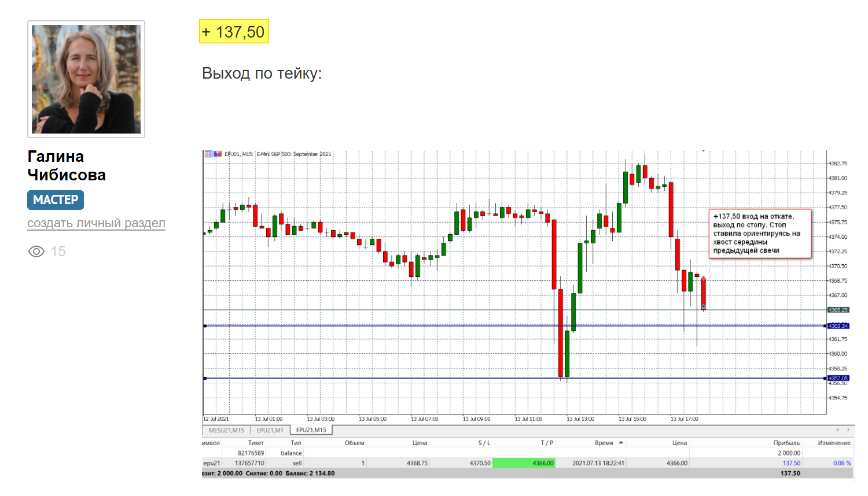Click the 4357.05 price level label
The width and height of the screenshot is (868, 496).
(837, 378)
